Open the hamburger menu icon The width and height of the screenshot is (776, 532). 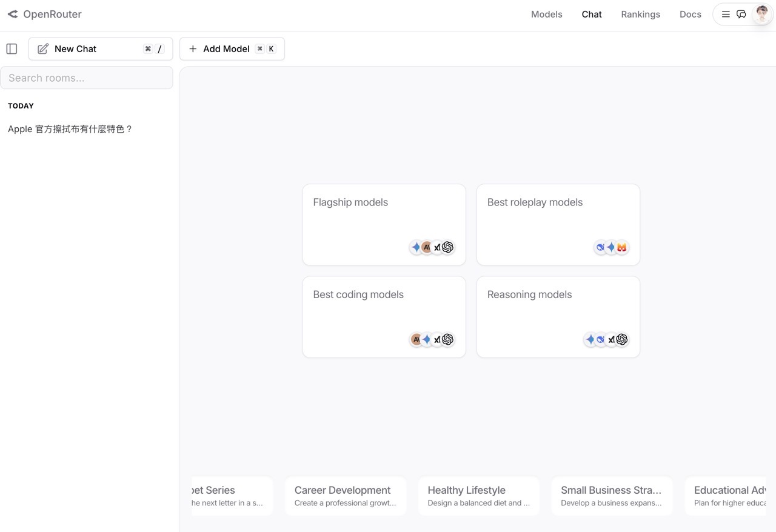click(x=726, y=15)
